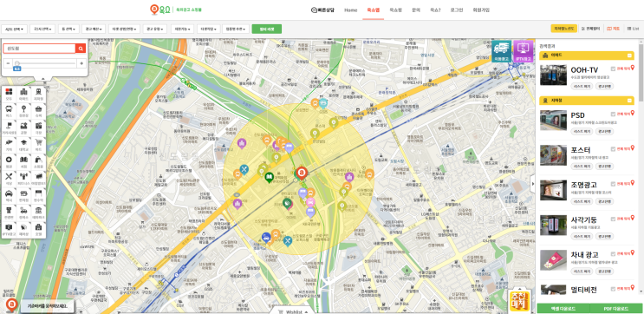Select the 현수막 banner category icon
The image size is (644, 314).
click(39, 195)
